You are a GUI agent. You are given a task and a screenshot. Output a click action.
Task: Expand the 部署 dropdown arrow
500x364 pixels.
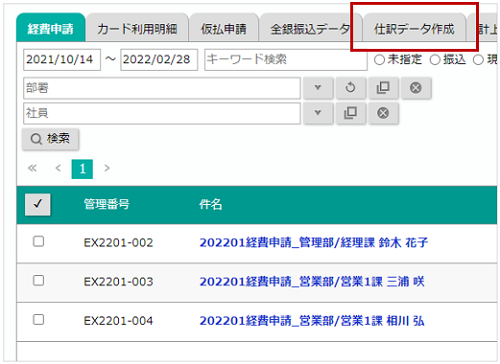(318, 88)
